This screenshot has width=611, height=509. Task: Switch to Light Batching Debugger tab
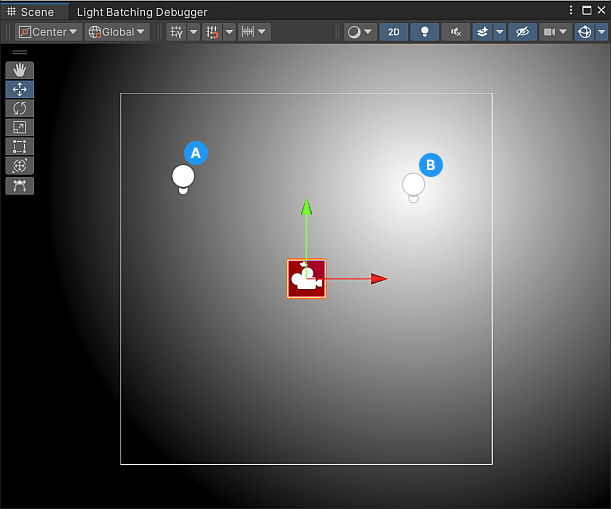[x=142, y=12]
